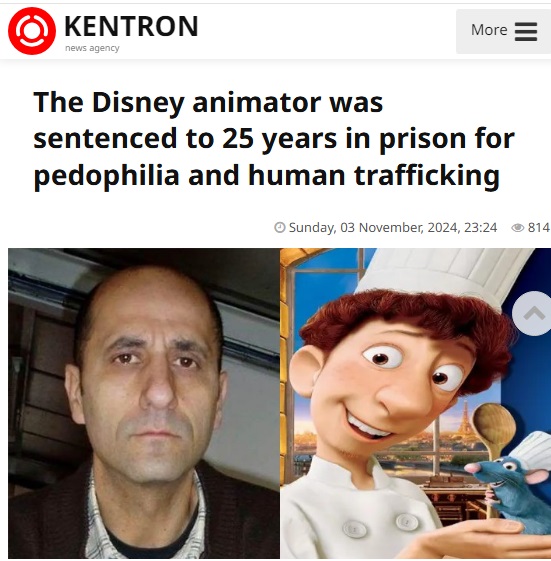Click the 814 view count number
This screenshot has height=561, width=551.
coord(538,228)
